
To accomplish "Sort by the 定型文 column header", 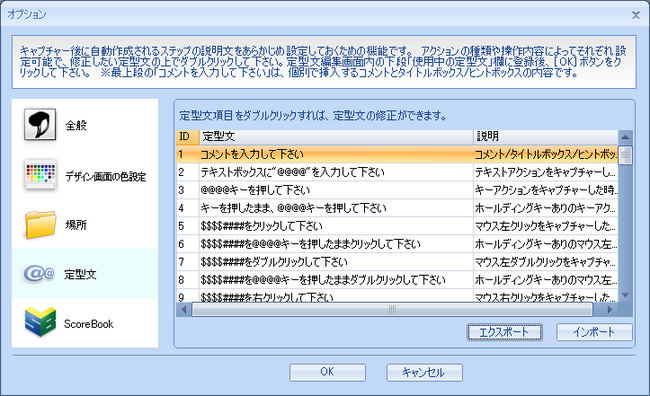I will pos(336,137).
